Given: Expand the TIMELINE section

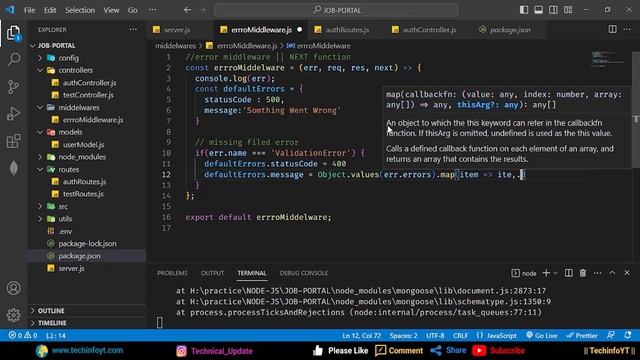Looking at the screenshot, I should [x=87, y=323].
